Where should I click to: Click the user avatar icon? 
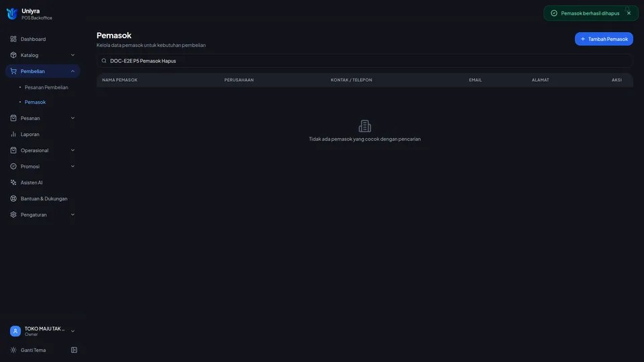coord(15,331)
